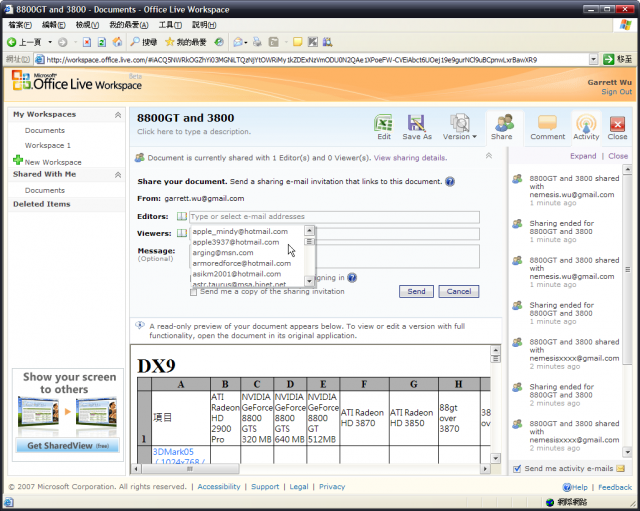Click the Get SharedView button
The height and width of the screenshot is (511, 640).
click(68, 445)
